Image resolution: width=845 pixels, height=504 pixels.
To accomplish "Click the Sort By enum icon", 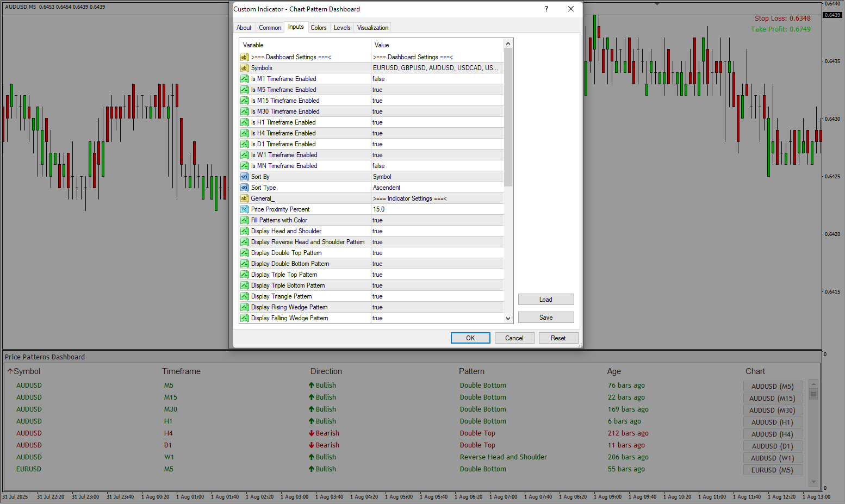I will (244, 177).
